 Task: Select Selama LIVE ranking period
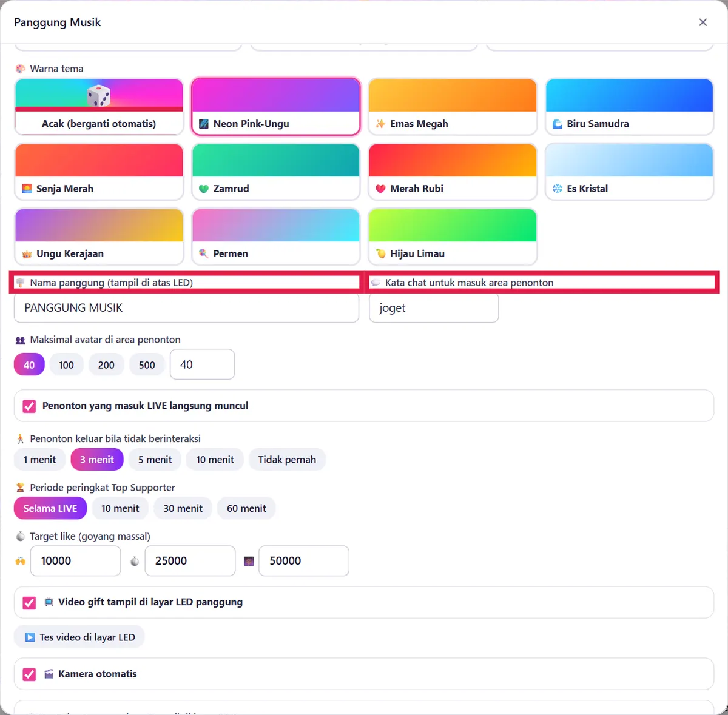50,508
